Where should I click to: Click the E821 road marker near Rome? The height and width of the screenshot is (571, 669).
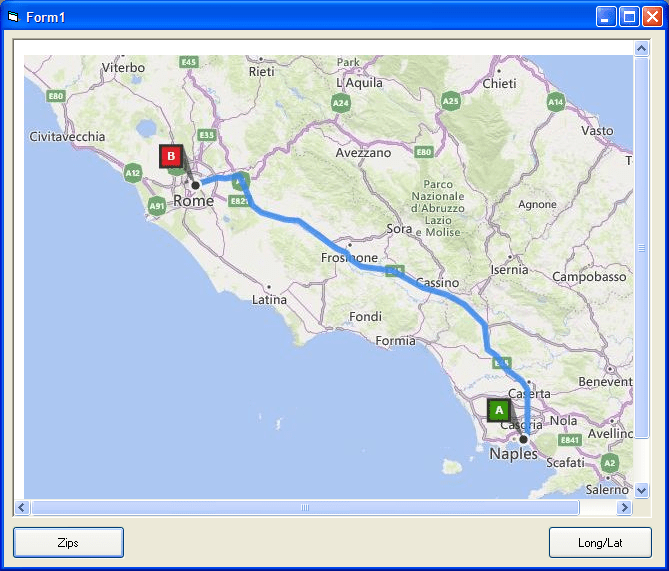238,201
